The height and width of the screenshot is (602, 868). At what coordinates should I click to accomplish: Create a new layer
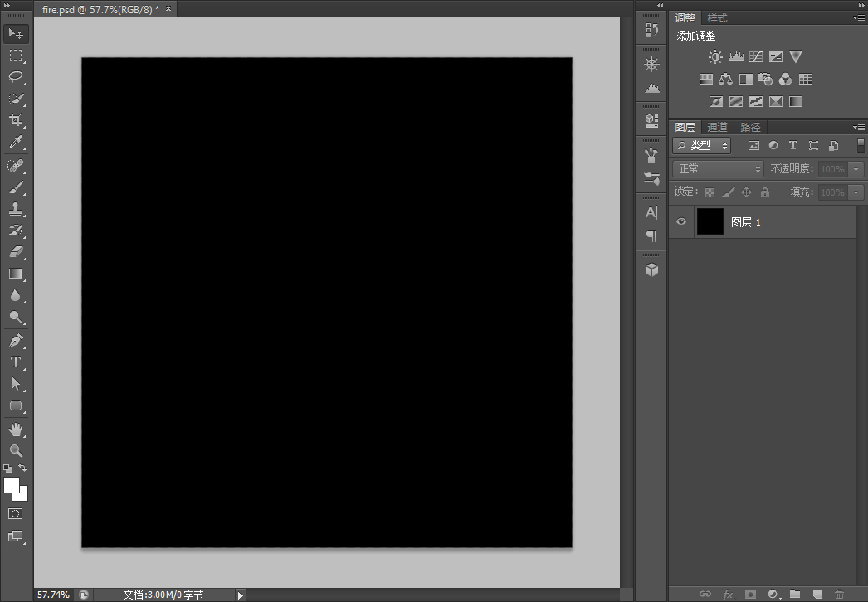click(x=817, y=595)
